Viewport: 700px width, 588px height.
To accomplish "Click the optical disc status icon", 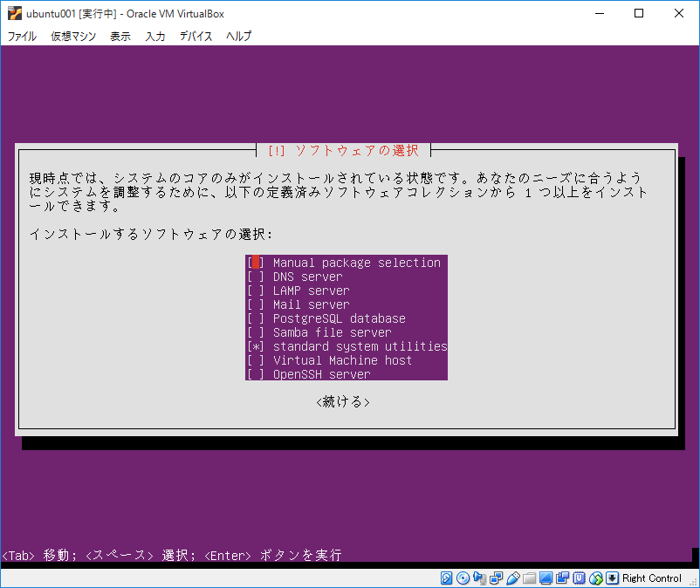I will [463, 578].
